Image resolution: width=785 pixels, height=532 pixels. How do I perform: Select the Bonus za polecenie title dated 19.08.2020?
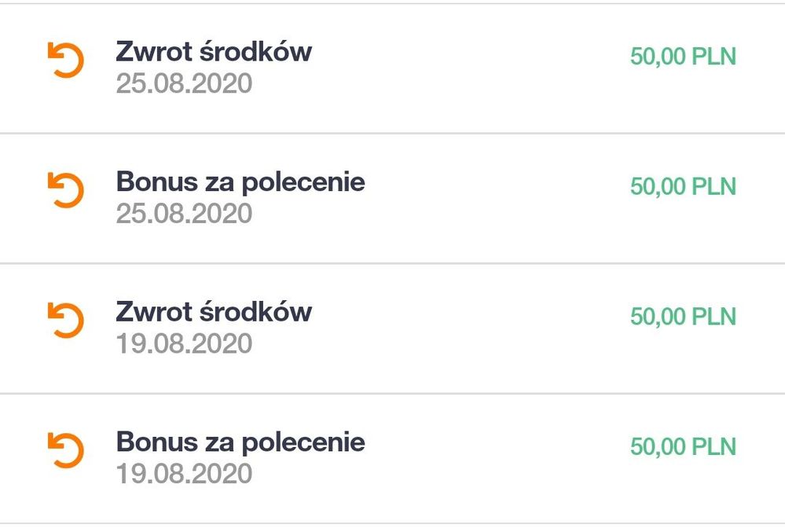point(240,442)
